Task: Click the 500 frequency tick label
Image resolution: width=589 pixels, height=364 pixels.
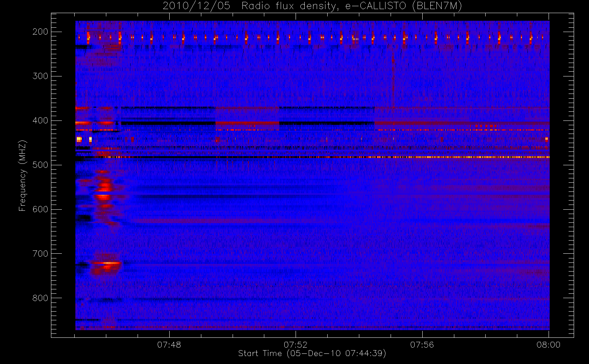Action: click(x=40, y=165)
